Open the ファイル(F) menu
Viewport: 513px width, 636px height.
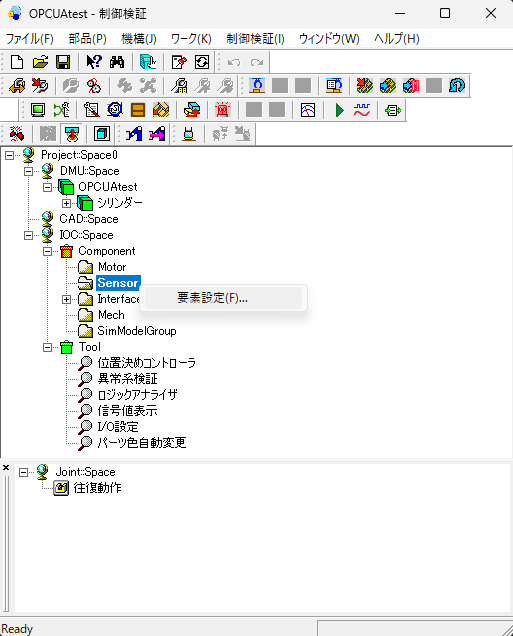coord(30,39)
